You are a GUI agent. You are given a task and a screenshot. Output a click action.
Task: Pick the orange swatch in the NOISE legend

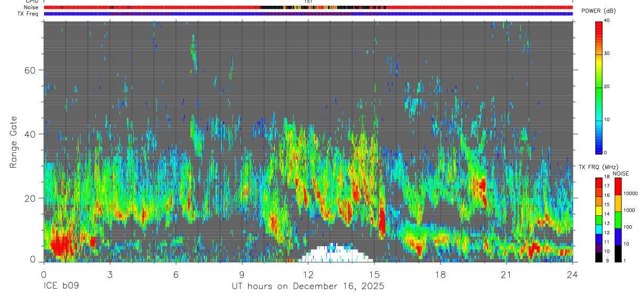coord(618,203)
